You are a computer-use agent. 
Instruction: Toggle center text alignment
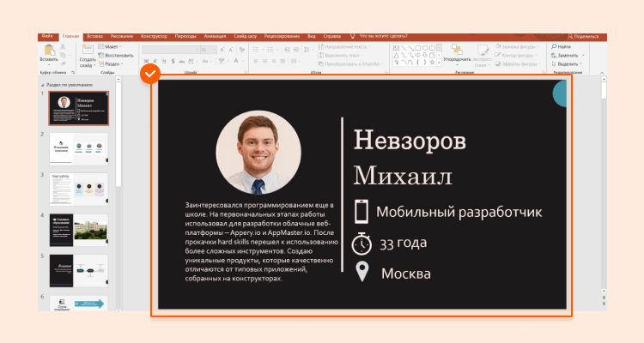click(x=265, y=61)
